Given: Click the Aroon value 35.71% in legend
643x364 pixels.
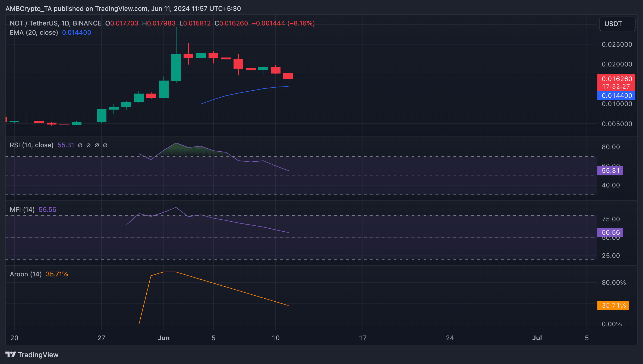Looking at the screenshot, I should tap(57, 274).
